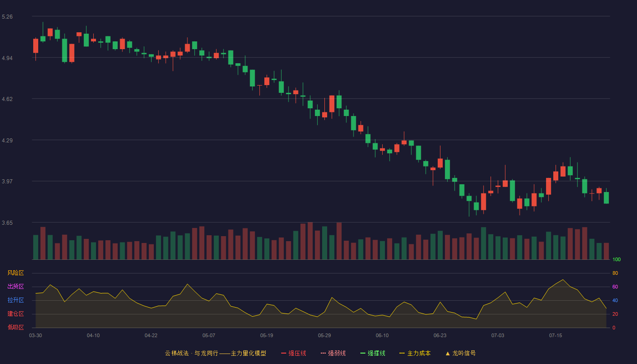The height and width of the screenshot is (364, 637).
Task: Click the purple 60 indicator scale value
Action: (615, 287)
